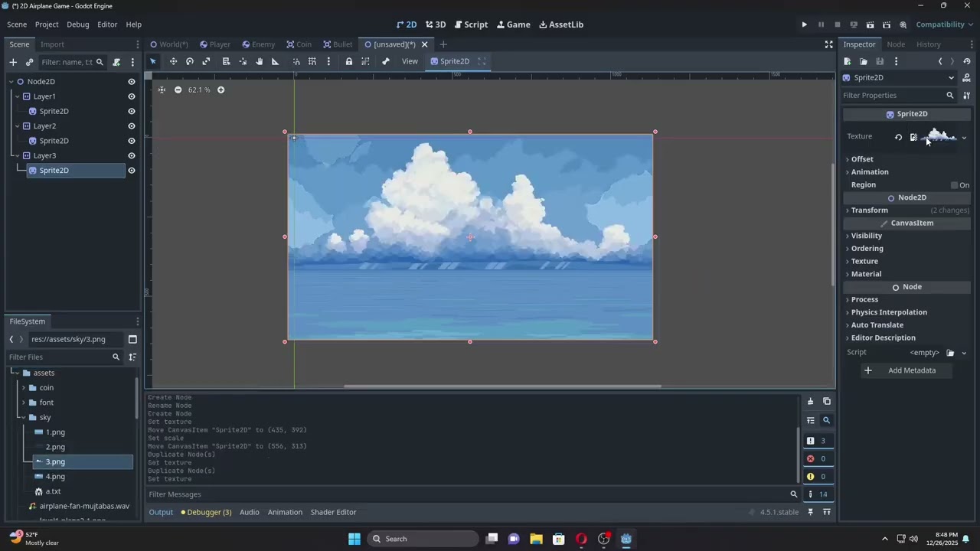980x551 pixels.
Task: Open documentation for Sprite2D doc icon
Action: [x=967, y=77]
